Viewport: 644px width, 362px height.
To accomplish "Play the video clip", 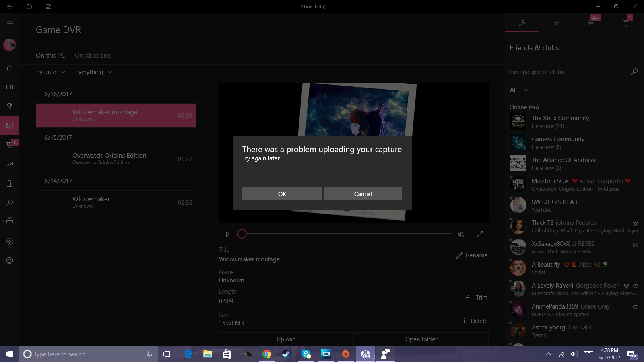I will pos(227,234).
